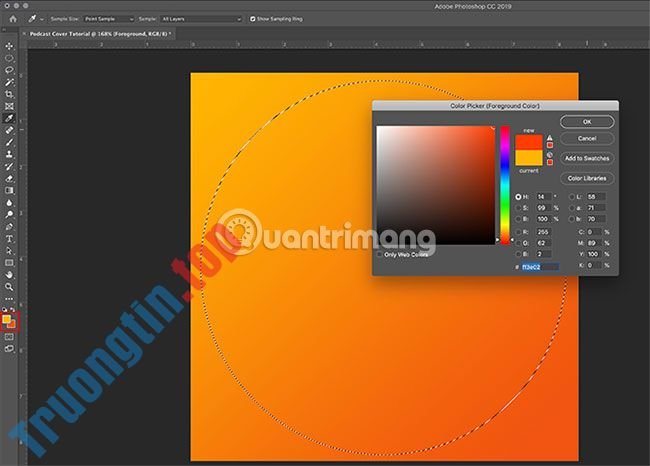Pick a shade in the color field

tap(436, 185)
